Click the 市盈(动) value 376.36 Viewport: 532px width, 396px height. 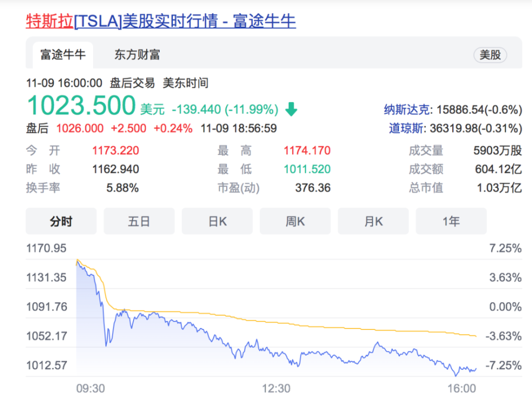(x=313, y=188)
